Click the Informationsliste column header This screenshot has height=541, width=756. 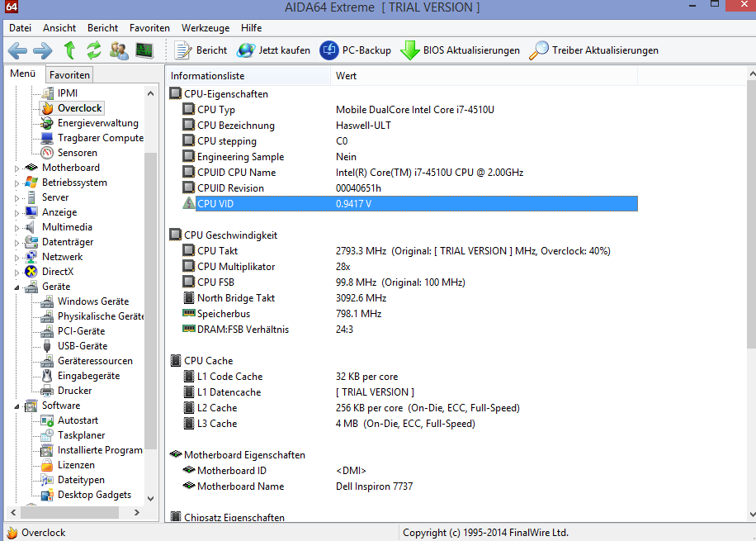point(248,76)
